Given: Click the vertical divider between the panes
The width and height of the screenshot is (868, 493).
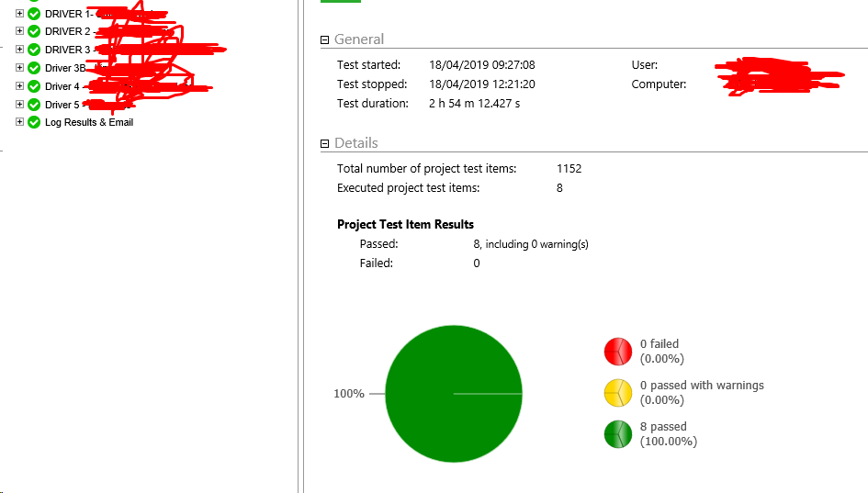Looking at the screenshot, I should [x=300, y=275].
